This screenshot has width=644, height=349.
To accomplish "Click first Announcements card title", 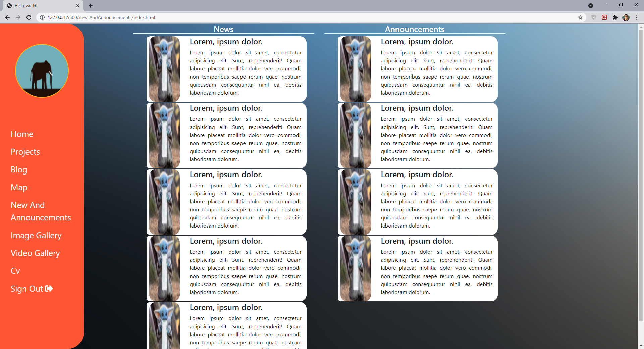I will pos(417,42).
